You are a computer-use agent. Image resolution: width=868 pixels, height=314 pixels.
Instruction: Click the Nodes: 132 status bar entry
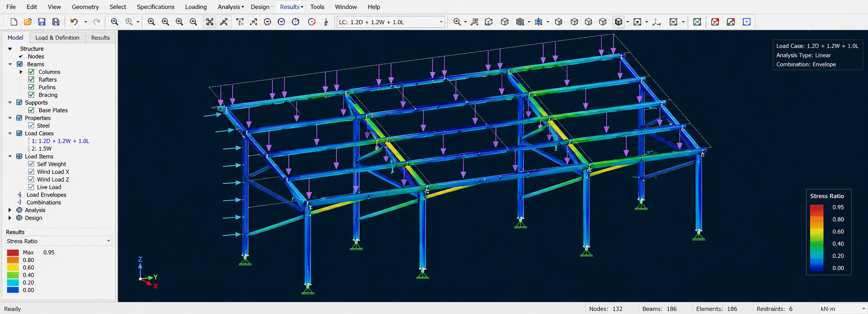pyautogui.click(x=606, y=309)
